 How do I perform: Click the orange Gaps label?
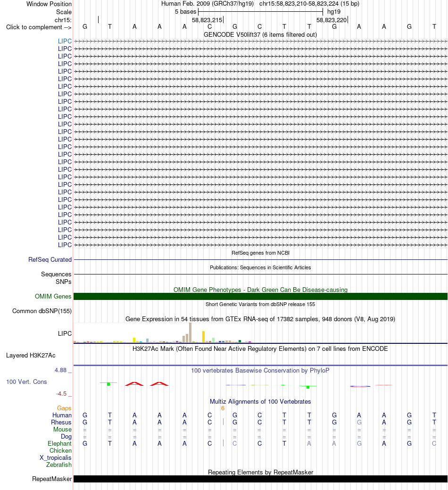tap(64, 408)
